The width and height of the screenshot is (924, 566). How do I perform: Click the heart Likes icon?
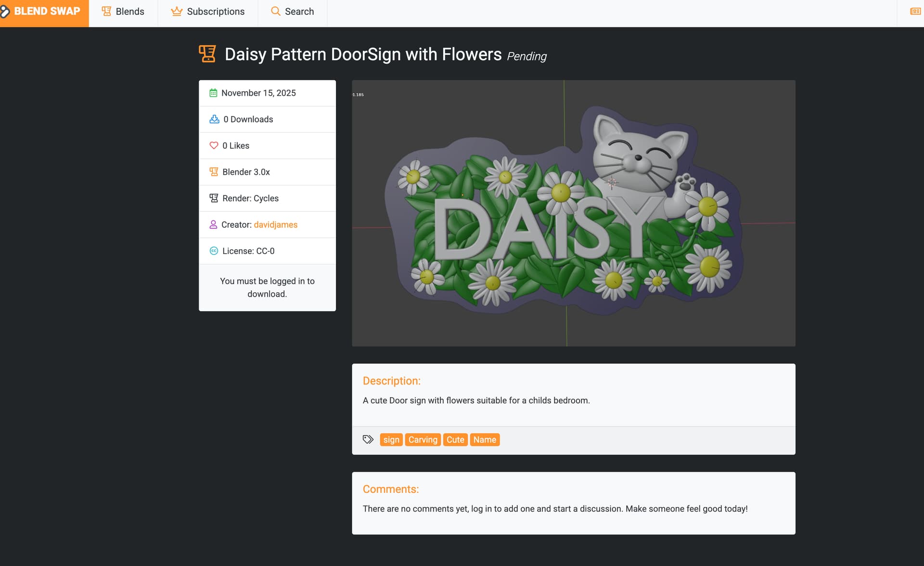tap(214, 145)
